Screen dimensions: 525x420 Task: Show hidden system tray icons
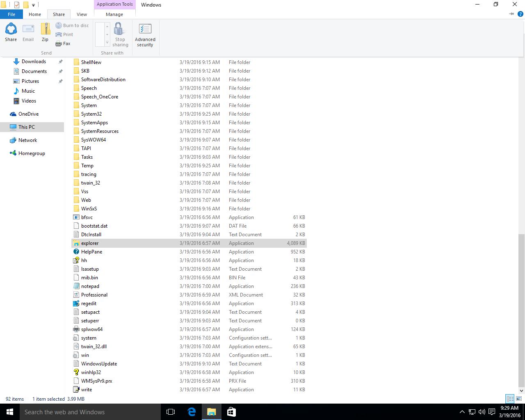coord(462,412)
